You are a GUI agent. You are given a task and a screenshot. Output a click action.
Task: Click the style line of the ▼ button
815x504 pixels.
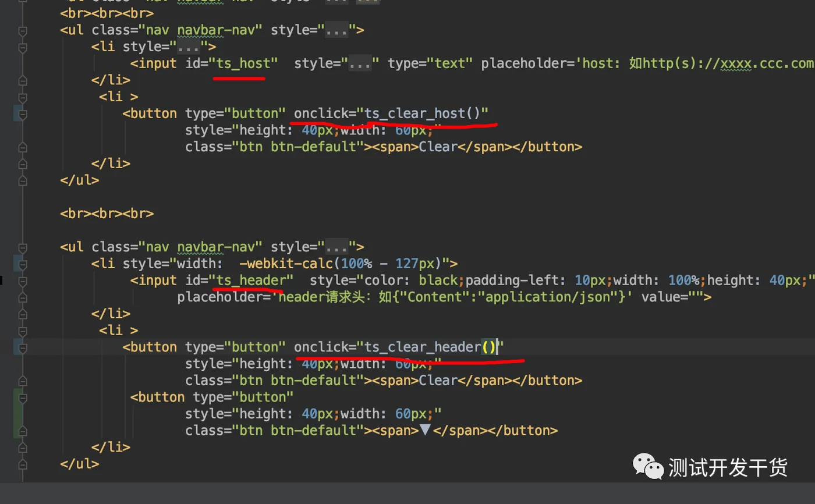coord(314,414)
